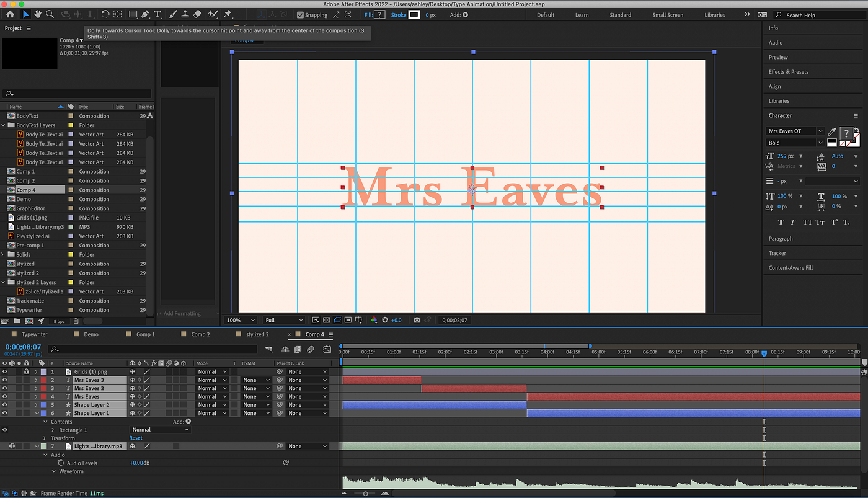Apply Faux Bold in Character panel
The width and height of the screenshot is (868, 498).
click(781, 222)
